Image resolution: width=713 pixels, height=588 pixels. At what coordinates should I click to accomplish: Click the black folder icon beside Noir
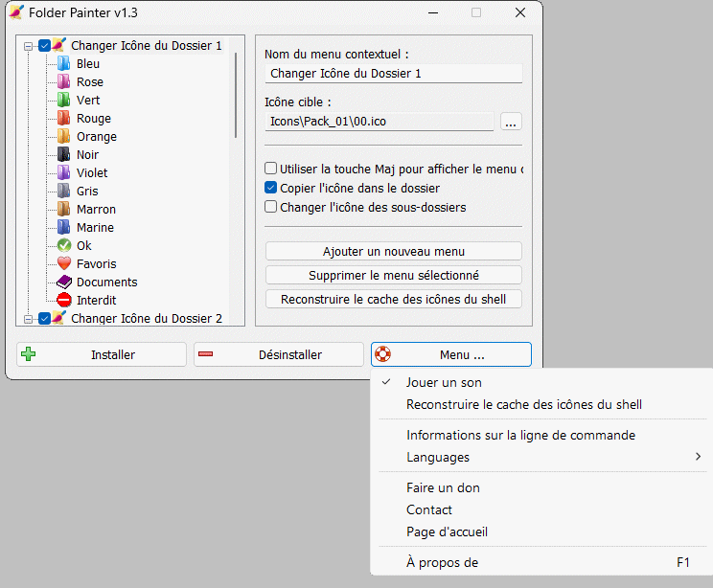[63, 154]
